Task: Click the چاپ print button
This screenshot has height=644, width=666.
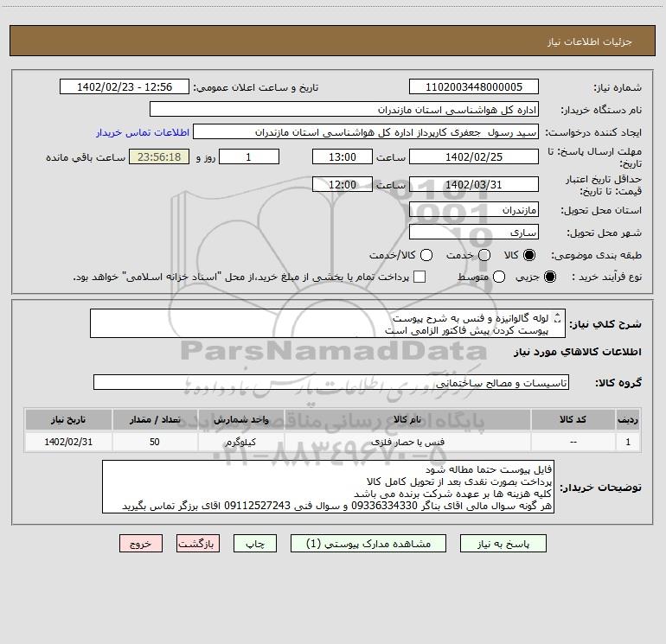Action: [255, 544]
